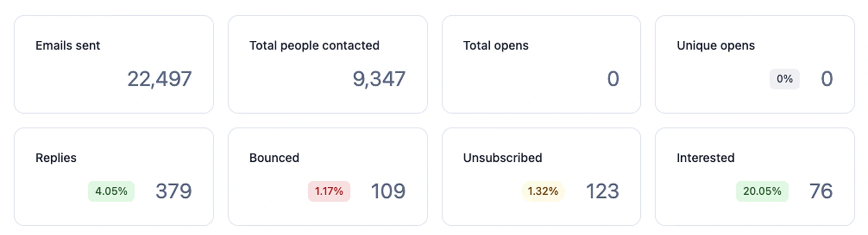This screenshot has width=868, height=235.
Task: Select the 379 replies count
Action: [x=173, y=191]
